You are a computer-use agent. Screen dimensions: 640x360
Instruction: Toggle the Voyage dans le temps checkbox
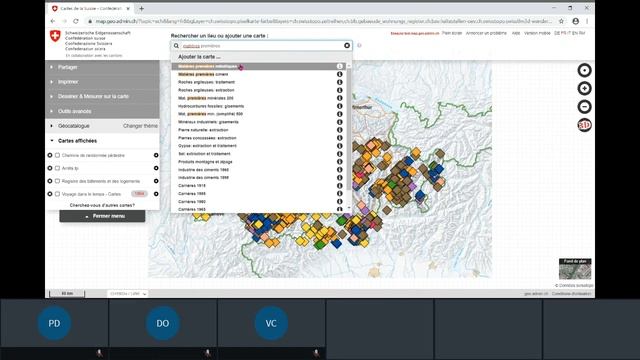pyautogui.click(x=58, y=194)
